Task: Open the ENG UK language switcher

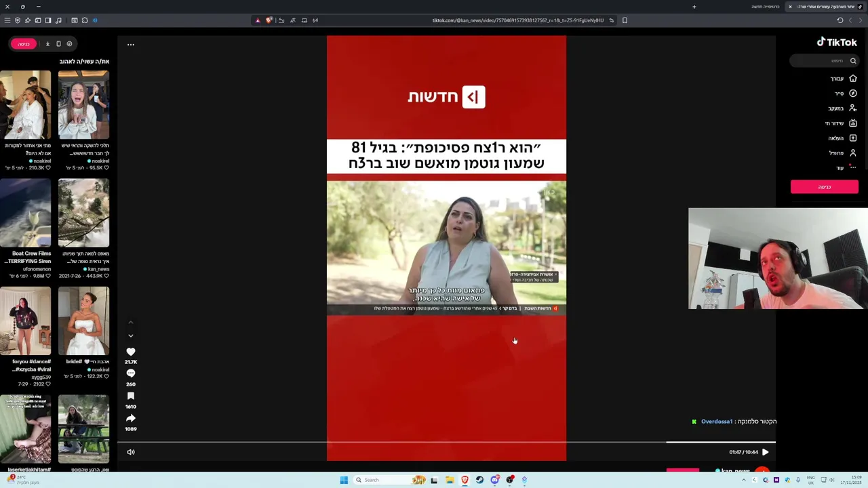Action: pos(810,480)
